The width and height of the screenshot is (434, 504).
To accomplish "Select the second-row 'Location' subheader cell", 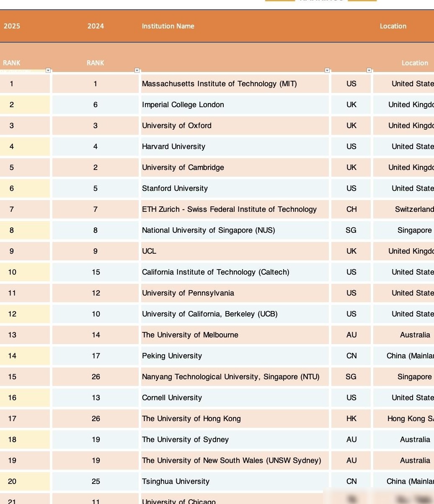I will (415, 63).
